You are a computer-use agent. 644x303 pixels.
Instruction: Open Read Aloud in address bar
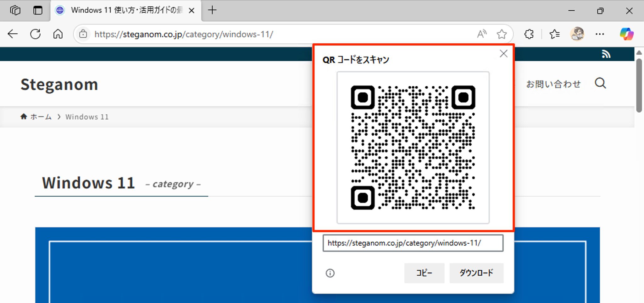[481, 34]
